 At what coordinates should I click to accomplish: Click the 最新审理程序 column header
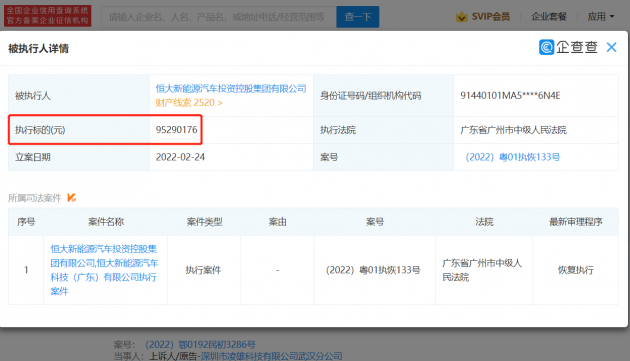[x=576, y=222]
